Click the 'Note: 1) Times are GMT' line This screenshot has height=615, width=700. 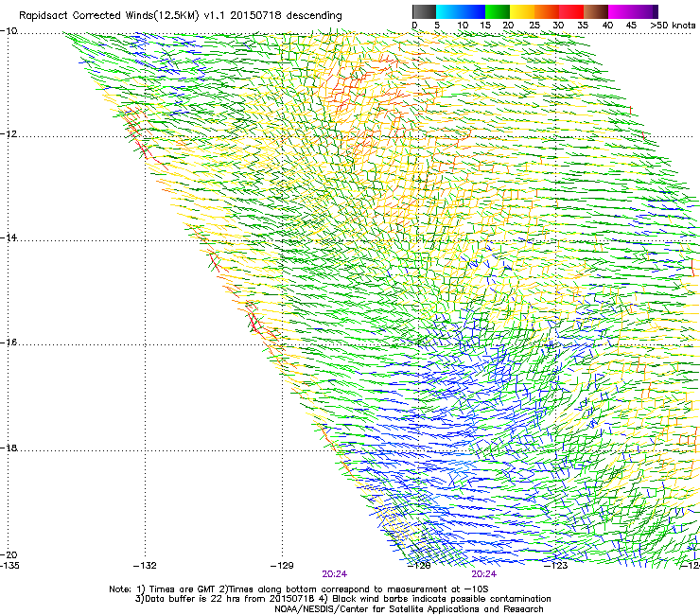299,589
